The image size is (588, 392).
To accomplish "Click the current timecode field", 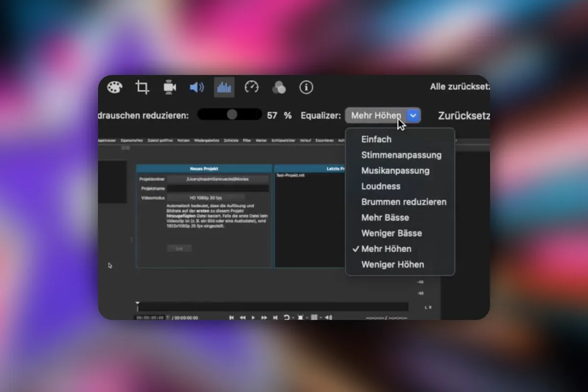I will 150,318.
